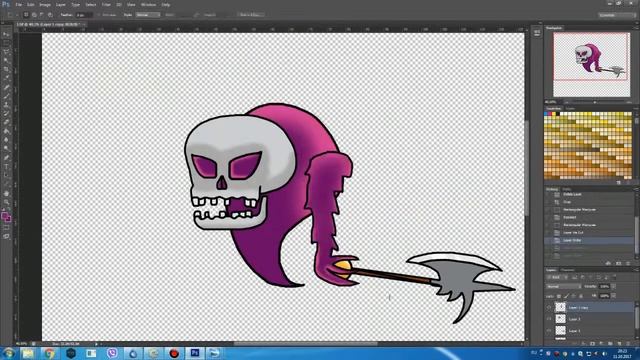Toggle Lock all padlock icon
640x360 pixels.
tap(581, 296)
